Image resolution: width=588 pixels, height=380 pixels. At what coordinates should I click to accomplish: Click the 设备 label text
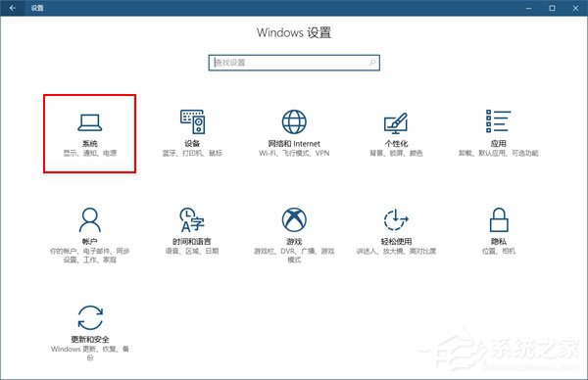(192, 144)
